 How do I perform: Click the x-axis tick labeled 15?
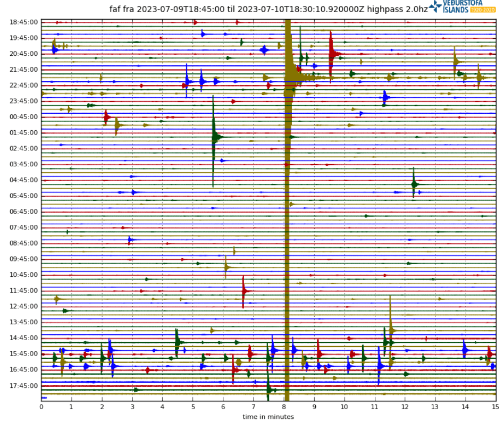(x=495, y=407)
